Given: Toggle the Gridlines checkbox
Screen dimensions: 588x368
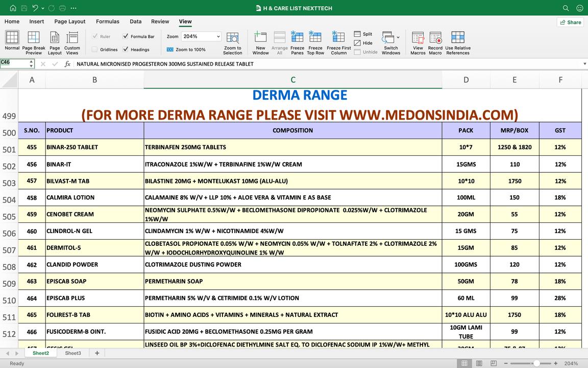Looking at the screenshot, I should click(x=94, y=49).
